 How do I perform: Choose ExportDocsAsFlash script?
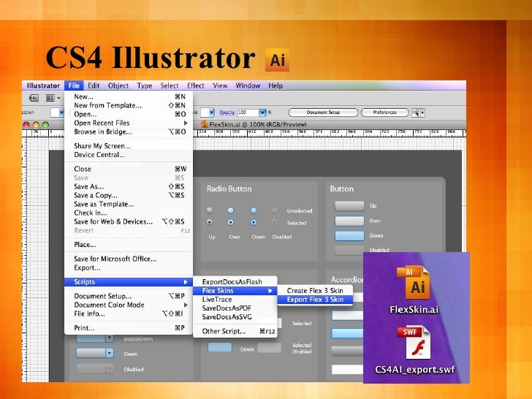(235, 281)
